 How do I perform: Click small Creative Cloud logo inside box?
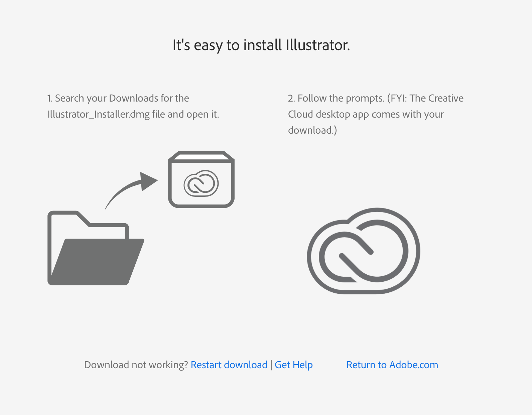click(201, 183)
